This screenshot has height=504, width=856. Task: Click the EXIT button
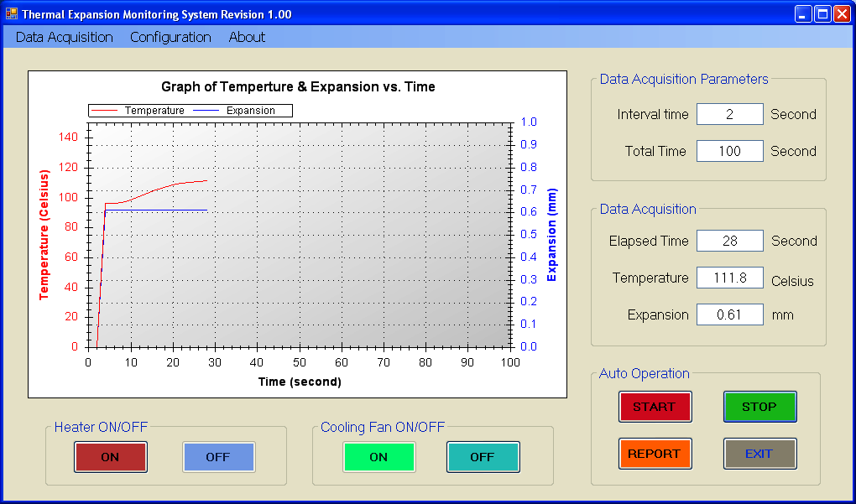759,454
